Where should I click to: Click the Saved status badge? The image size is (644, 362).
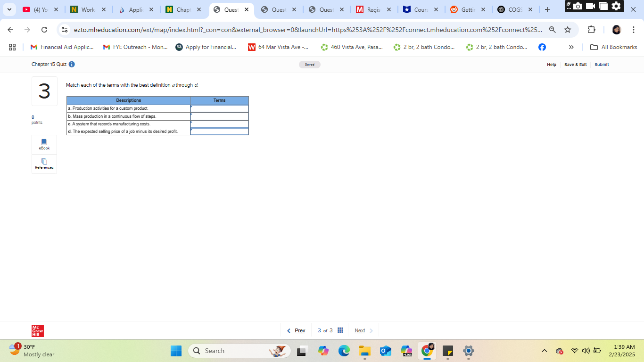coord(310,65)
